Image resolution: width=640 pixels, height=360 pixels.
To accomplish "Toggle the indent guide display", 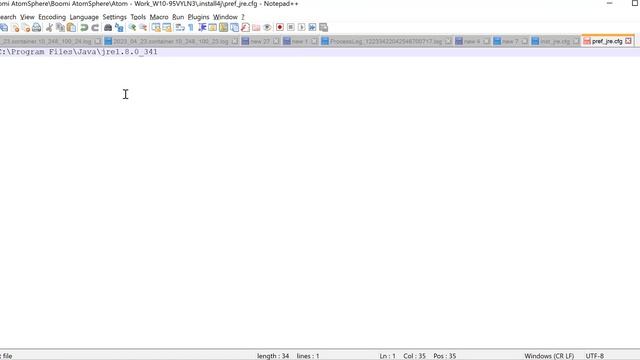I will [x=202, y=27].
